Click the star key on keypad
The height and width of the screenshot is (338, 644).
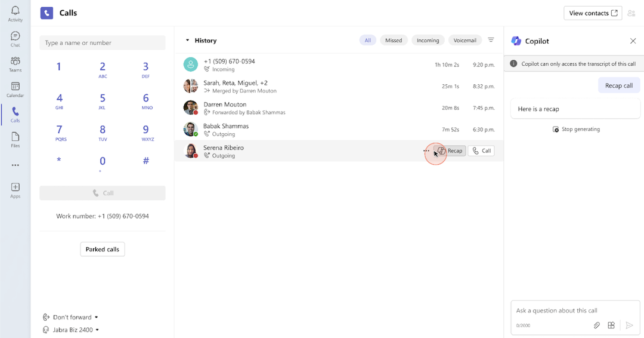tap(58, 161)
